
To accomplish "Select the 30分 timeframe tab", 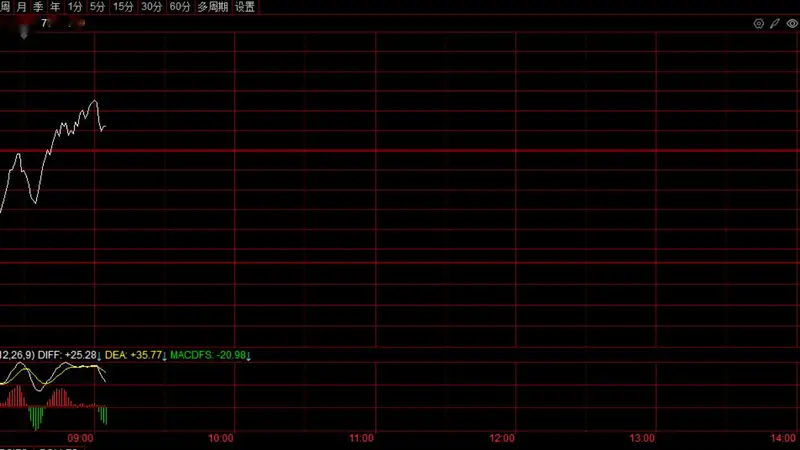I will (x=152, y=7).
